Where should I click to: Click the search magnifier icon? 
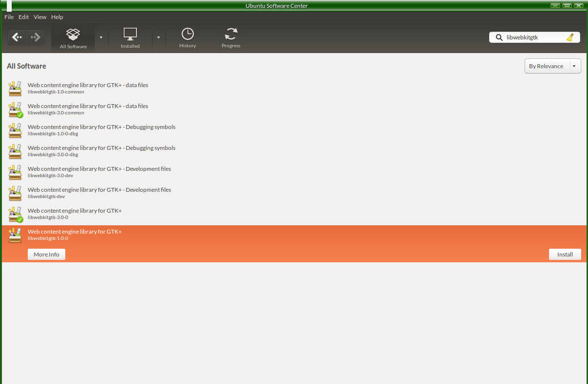pos(499,37)
